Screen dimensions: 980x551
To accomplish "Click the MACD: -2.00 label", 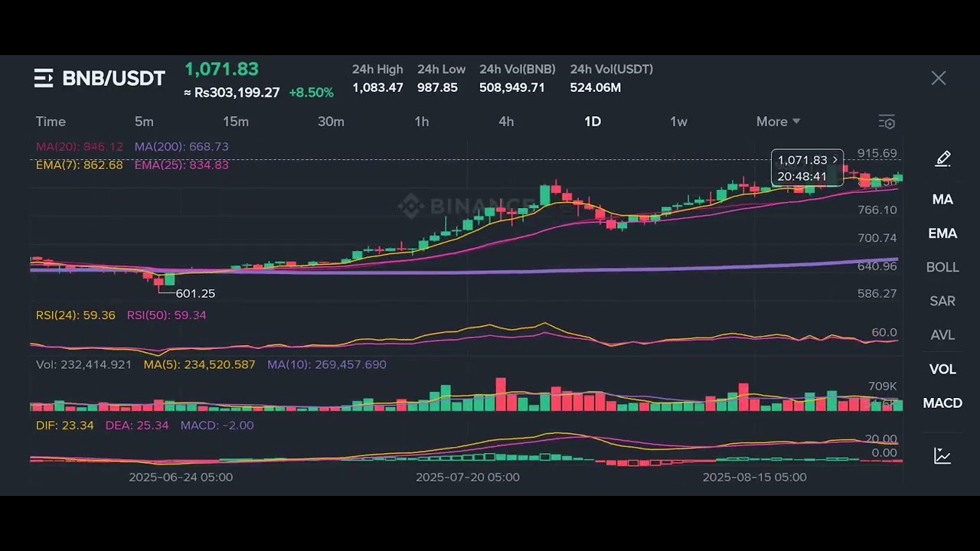I will pyautogui.click(x=217, y=425).
